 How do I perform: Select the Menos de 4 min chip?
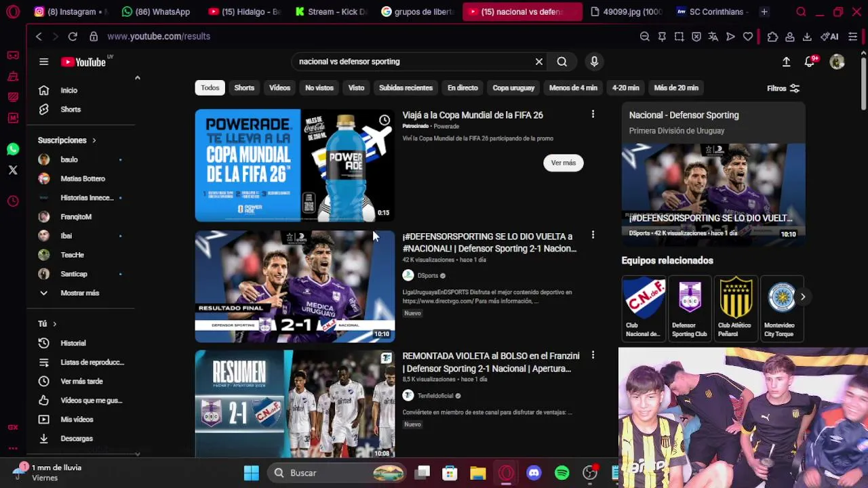pos(573,88)
